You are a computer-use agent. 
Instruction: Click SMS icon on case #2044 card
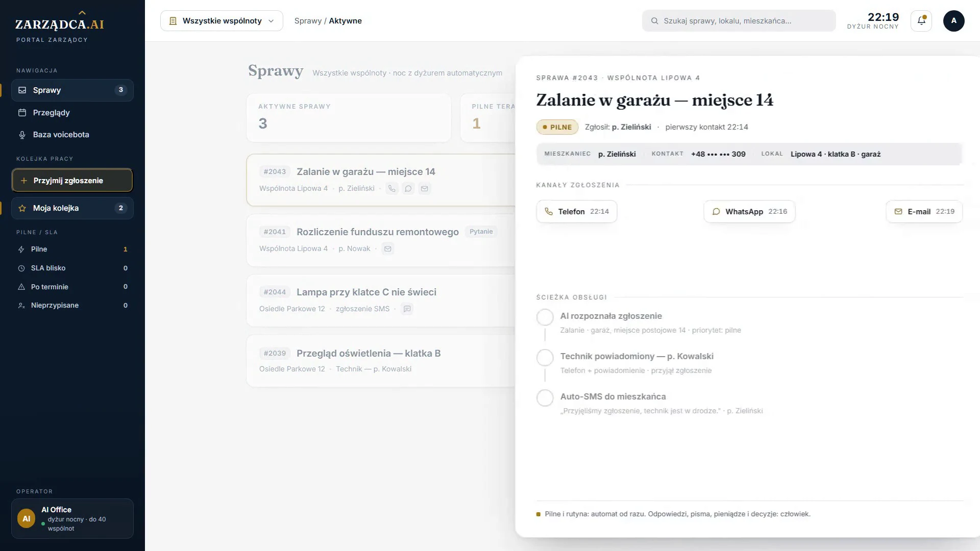(x=407, y=309)
